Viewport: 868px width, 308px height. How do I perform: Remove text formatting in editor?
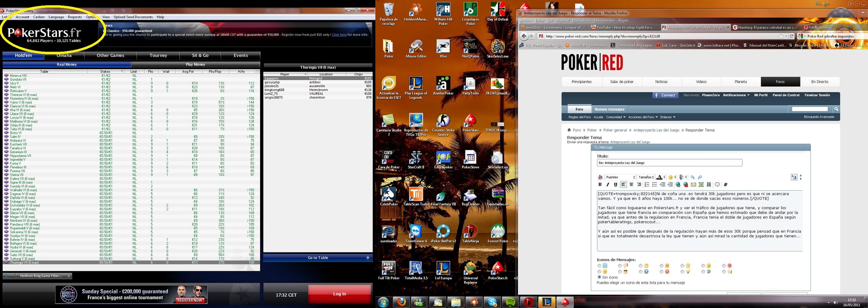(600, 177)
